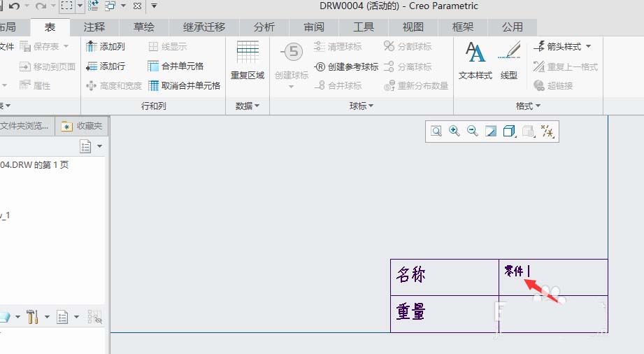The image size is (644, 354).
Task: Click Create Reference Balloon (创建参考球标)
Action: (x=346, y=66)
